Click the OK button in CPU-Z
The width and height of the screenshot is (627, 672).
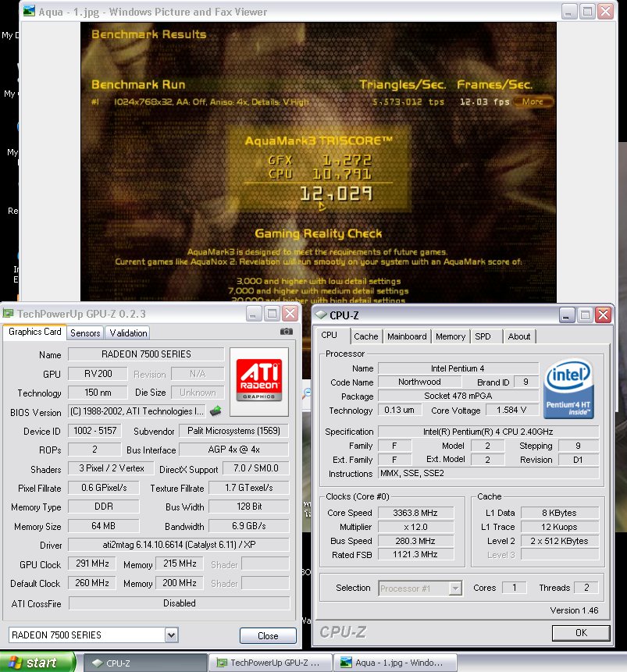coord(581,632)
